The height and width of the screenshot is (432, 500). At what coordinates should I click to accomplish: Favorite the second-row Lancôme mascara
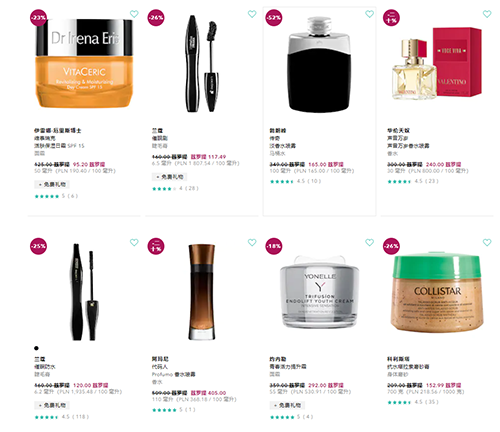pyautogui.click(x=134, y=242)
